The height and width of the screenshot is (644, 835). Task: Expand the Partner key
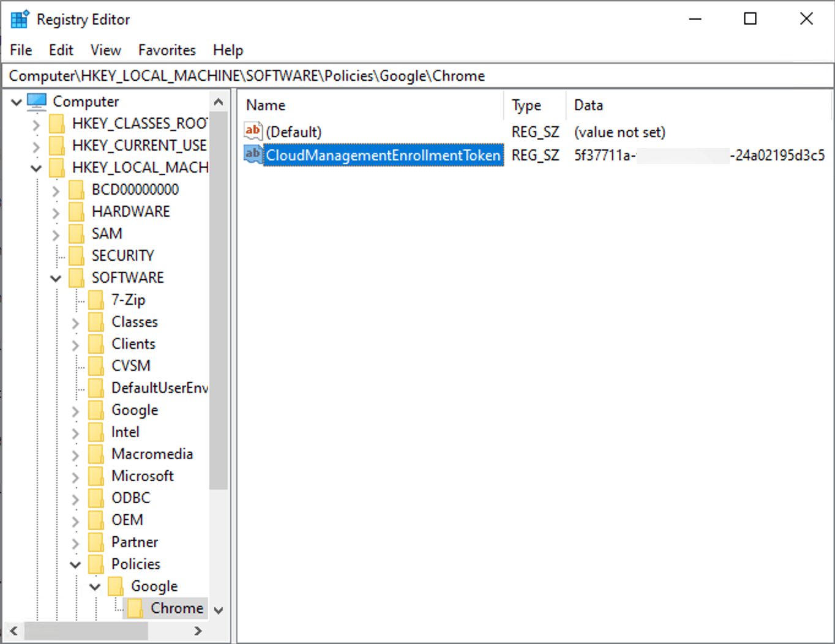coord(75,544)
